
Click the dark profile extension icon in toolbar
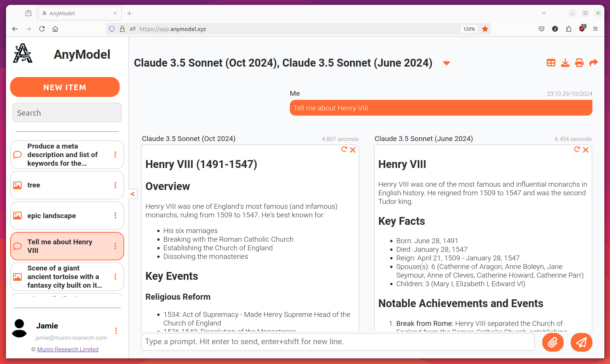[x=555, y=29]
